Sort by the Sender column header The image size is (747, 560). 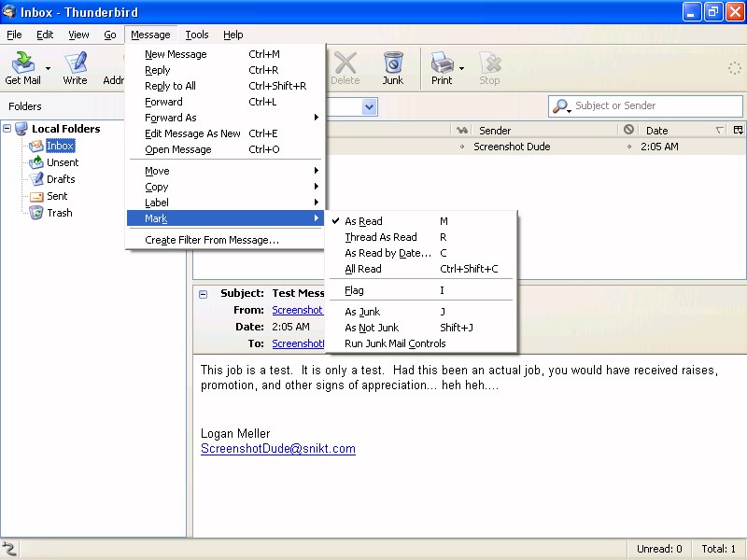tap(544, 130)
